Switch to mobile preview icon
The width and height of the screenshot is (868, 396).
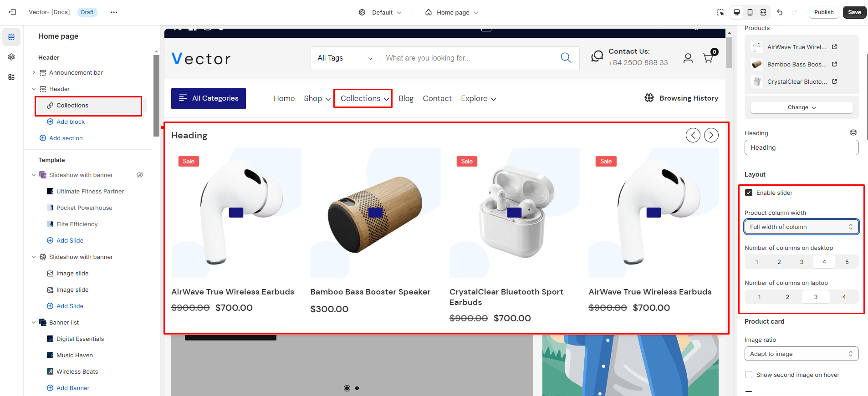pyautogui.click(x=750, y=12)
